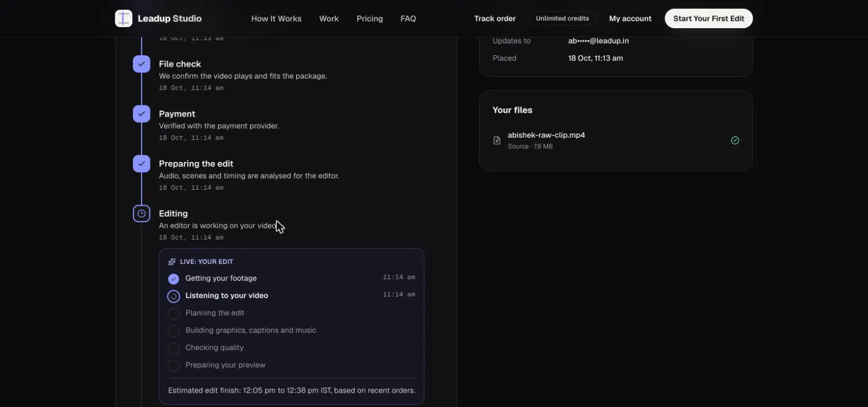868x407 pixels.
Task: Open the Track order link
Action: (495, 18)
